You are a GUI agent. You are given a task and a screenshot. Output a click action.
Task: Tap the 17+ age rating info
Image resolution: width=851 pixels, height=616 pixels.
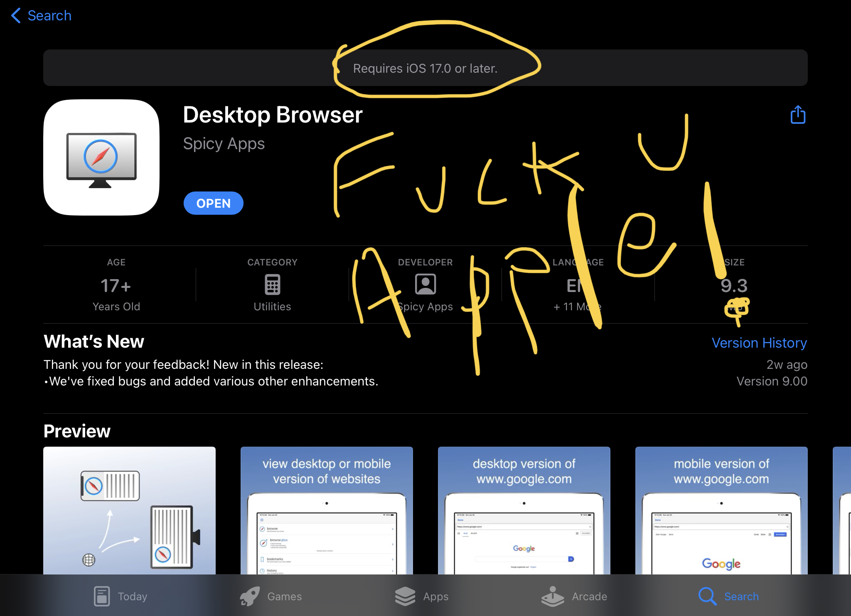tap(116, 285)
